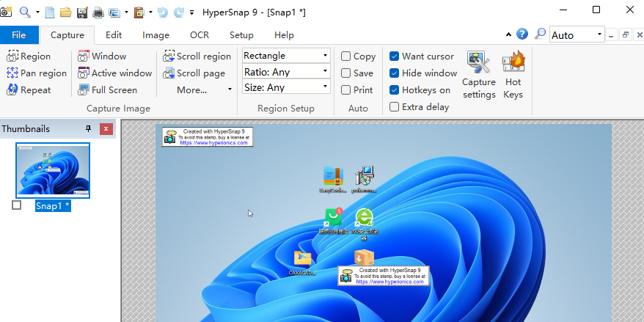644x322 pixels.
Task: Switch to the Image tab
Action: click(x=155, y=35)
